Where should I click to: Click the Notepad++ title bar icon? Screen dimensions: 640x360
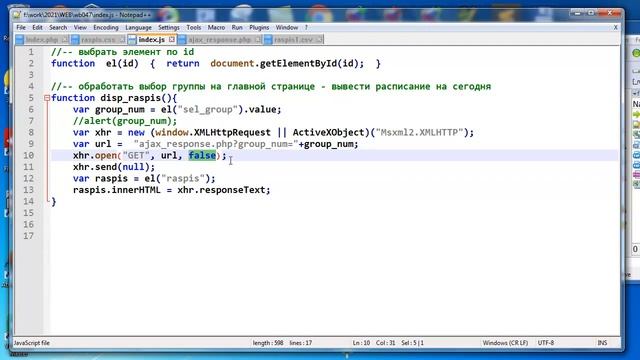click(x=17, y=15)
